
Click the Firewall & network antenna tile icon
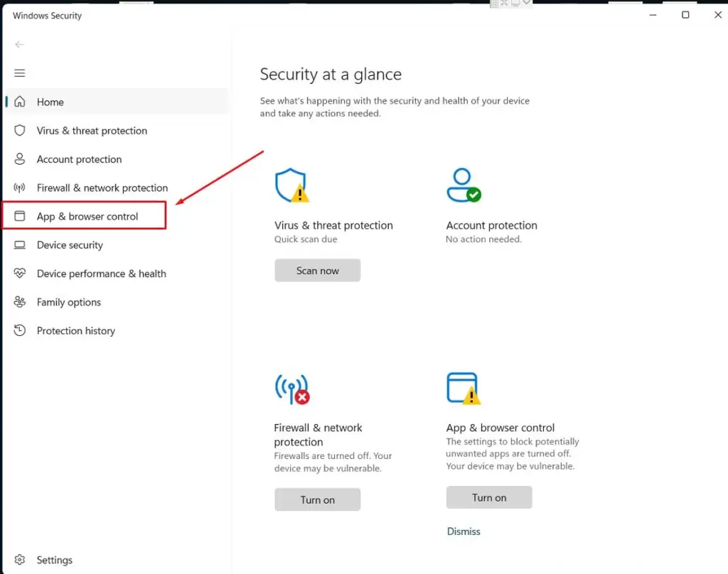coord(291,389)
